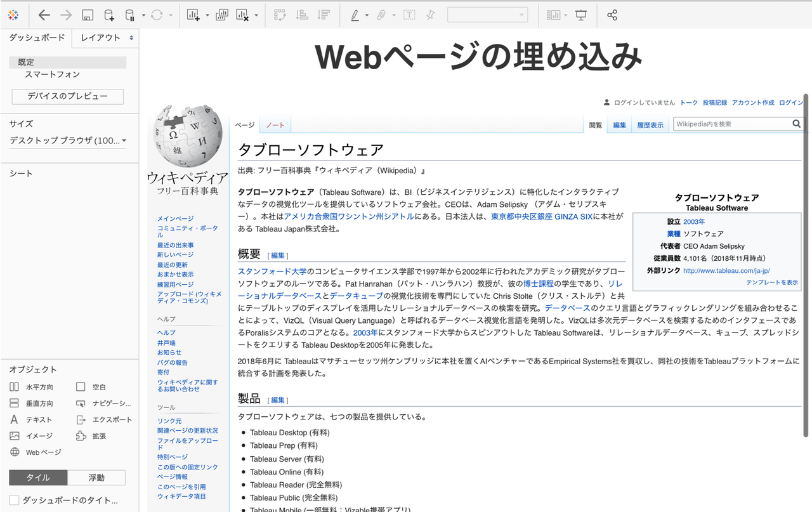
Task: Select the 編集 tab beside 閲覧
Action: (620, 125)
